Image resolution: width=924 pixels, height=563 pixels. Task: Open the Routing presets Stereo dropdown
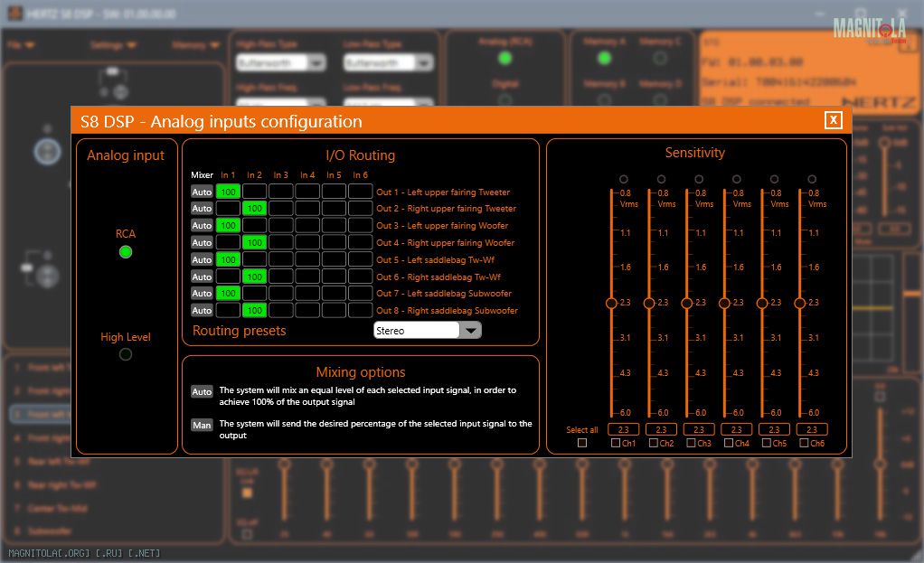coord(428,331)
